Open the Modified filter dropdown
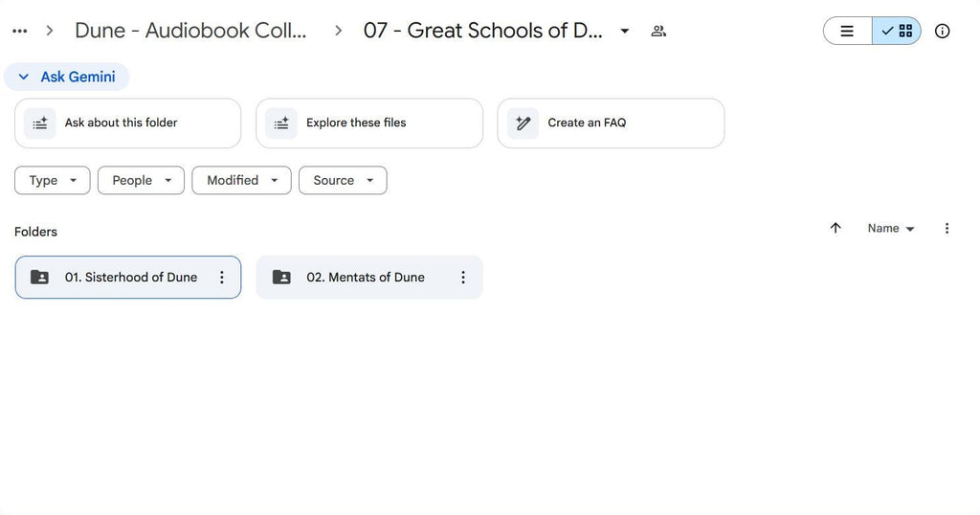 point(241,180)
